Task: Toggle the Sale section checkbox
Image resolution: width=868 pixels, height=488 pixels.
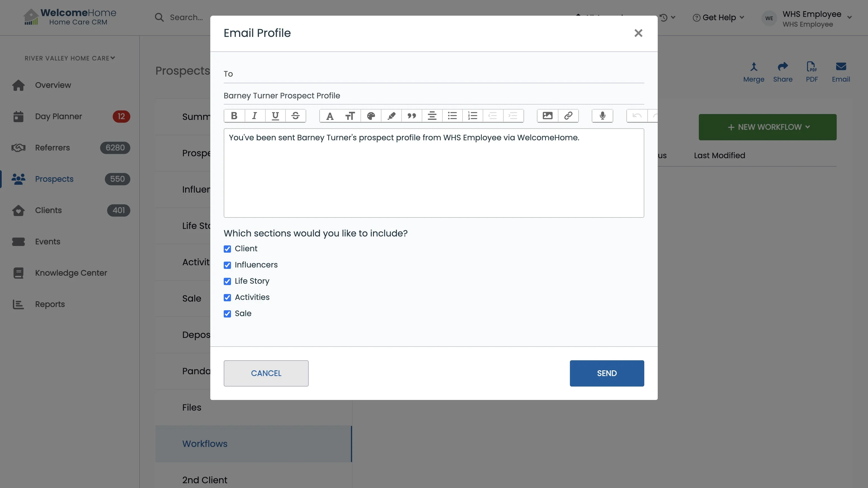Action: pos(227,314)
